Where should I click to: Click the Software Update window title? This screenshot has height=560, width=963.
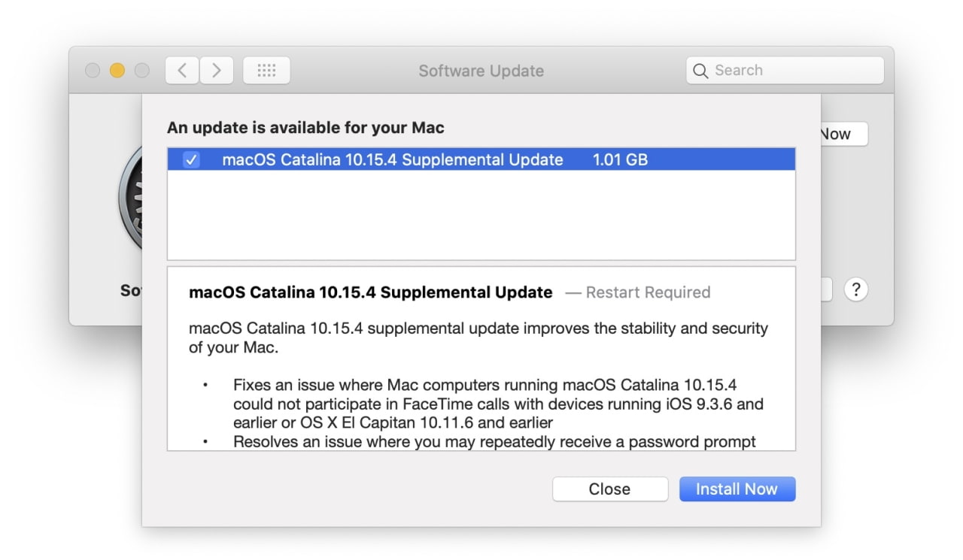tap(481, 71)
